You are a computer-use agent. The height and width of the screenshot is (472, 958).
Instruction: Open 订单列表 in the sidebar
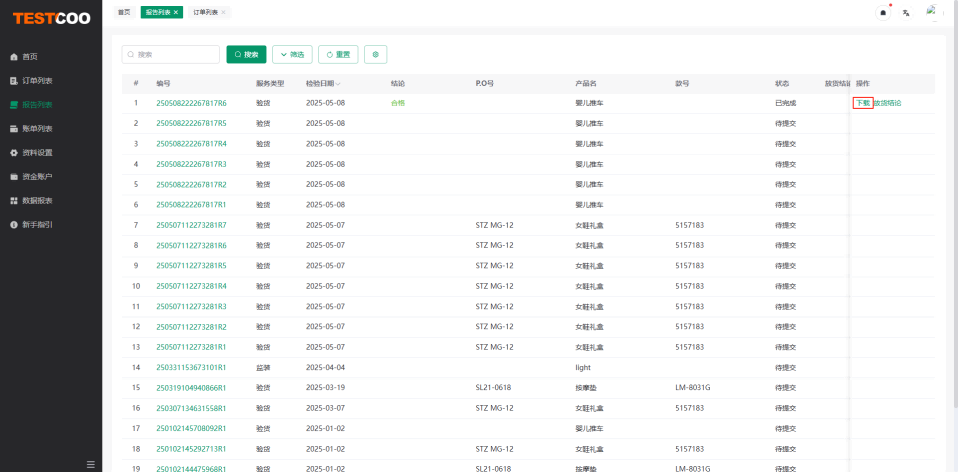click(x=37, y=80)
